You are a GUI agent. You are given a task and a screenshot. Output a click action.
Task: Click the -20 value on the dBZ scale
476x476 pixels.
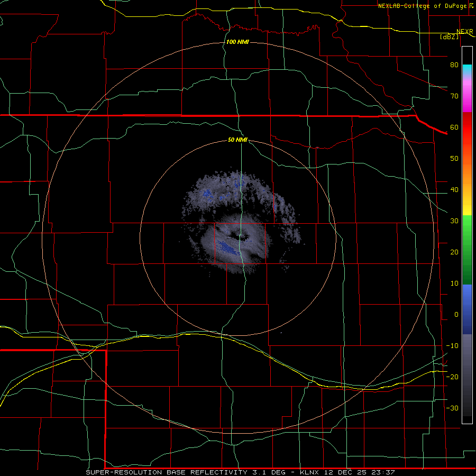point(452,377)
